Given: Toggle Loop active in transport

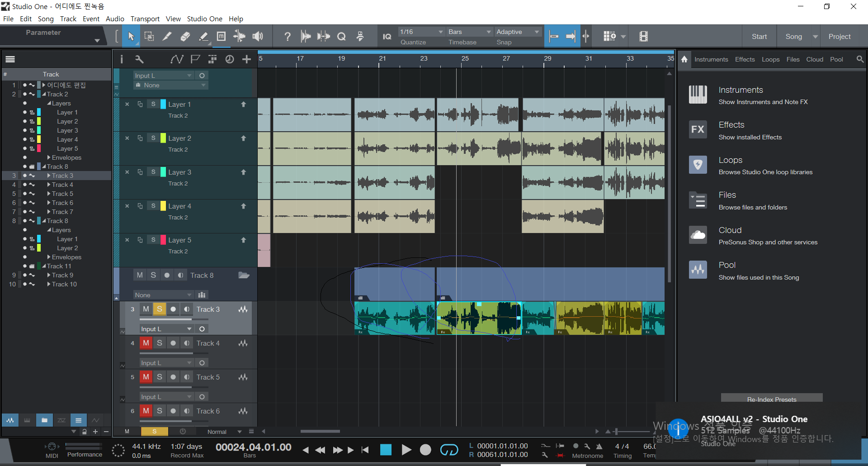Looking at the screenshot, I should pyautogui.click(x=449, y=450).
